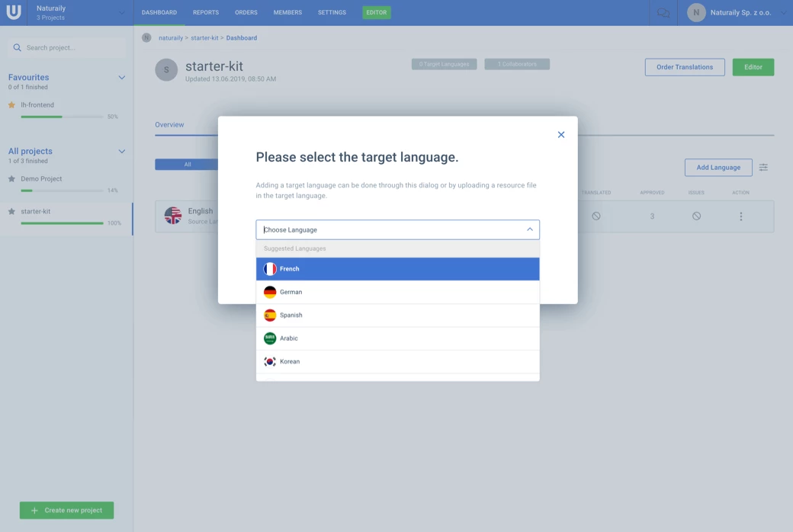Expand the Naturaily organization switcher
The width and height of the screenshot is (793, 532).
click(x=121, y=13)
